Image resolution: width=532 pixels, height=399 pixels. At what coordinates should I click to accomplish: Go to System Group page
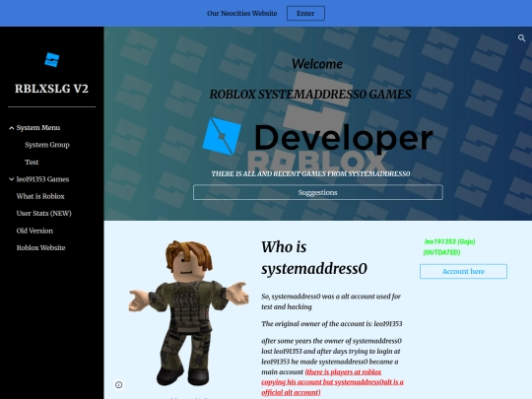[x=47, y=145]
